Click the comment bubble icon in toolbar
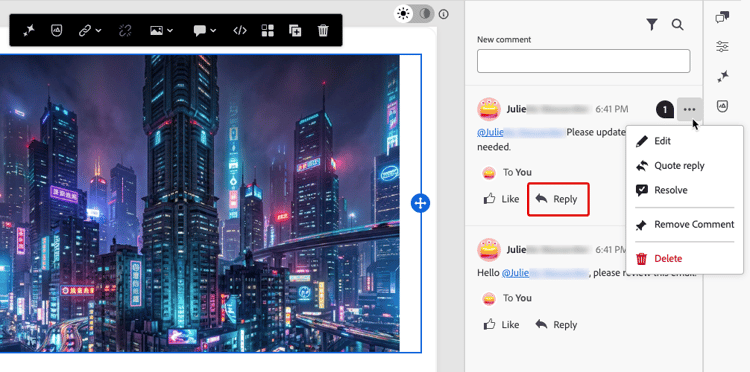 point(199,31)
